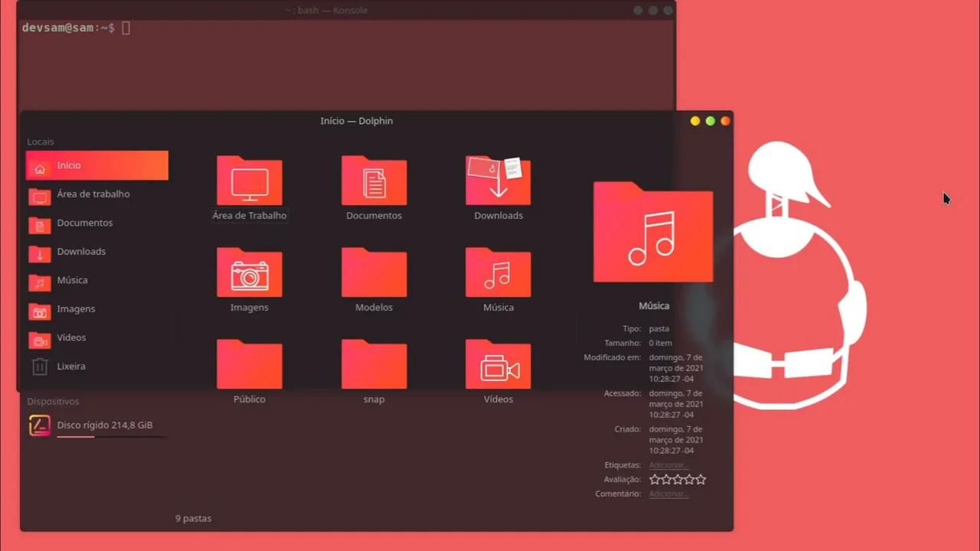
Task: Select the Música folder in the file view
Action: tap(498, 280)
